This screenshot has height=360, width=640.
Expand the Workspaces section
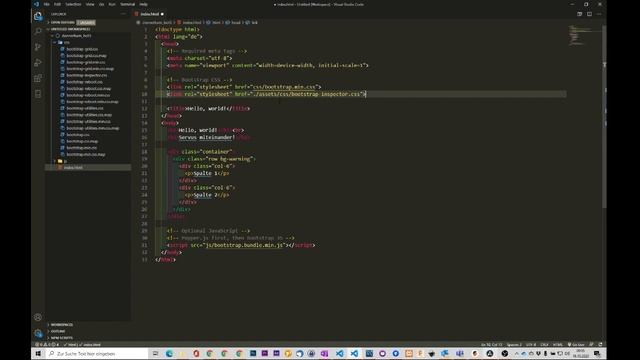tap(61, 324)
